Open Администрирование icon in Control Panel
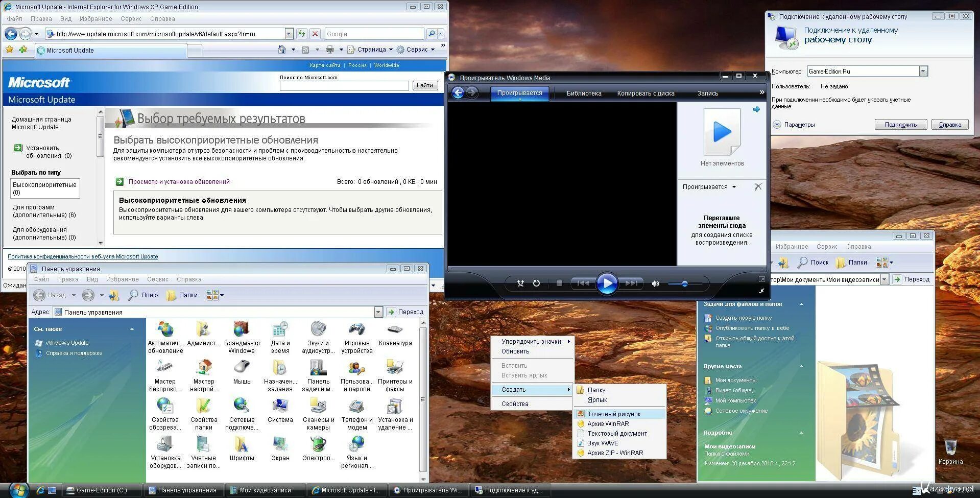 tap(203, 334)
